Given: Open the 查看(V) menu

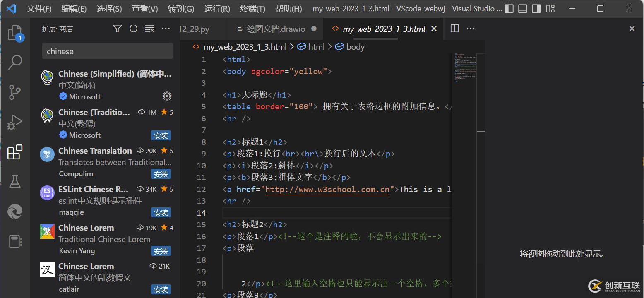Looking at the screenshot, I should click(145, 9).
